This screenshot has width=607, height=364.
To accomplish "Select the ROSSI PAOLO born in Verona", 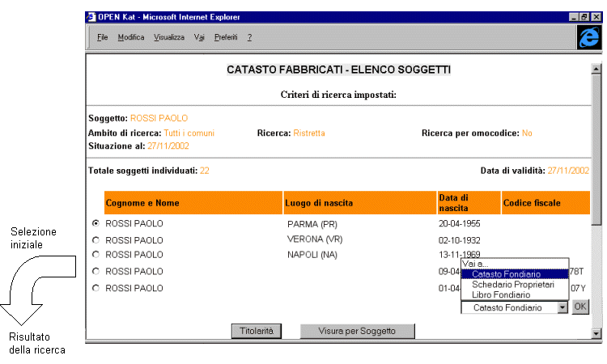I will pos(96,240).
